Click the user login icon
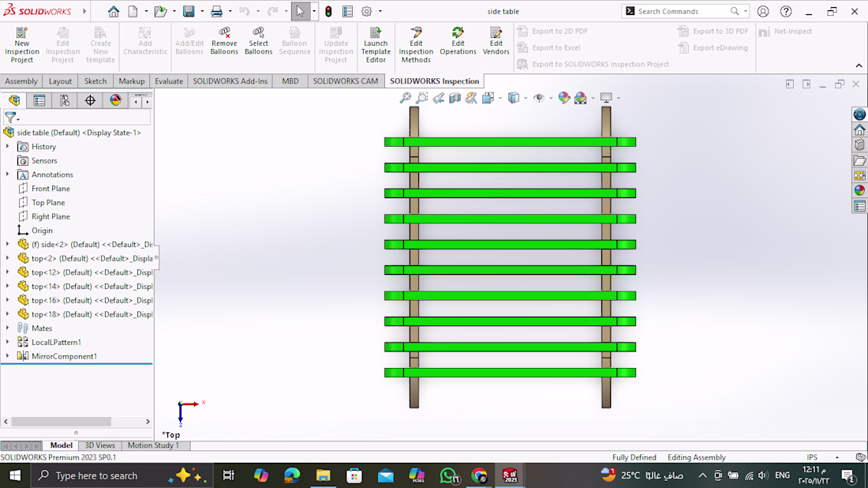 tap(763, 11)
